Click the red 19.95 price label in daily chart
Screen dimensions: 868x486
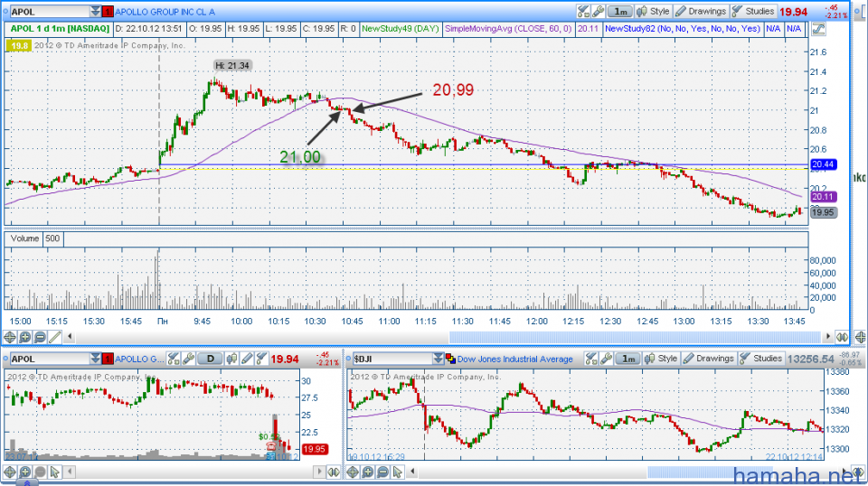[315, 449]
